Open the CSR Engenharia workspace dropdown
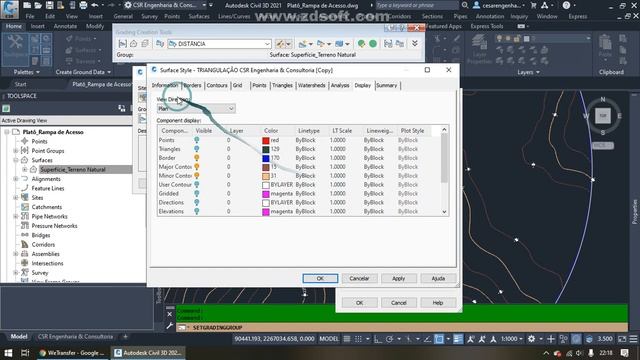 pyautogui.click(x=204, y=5)
